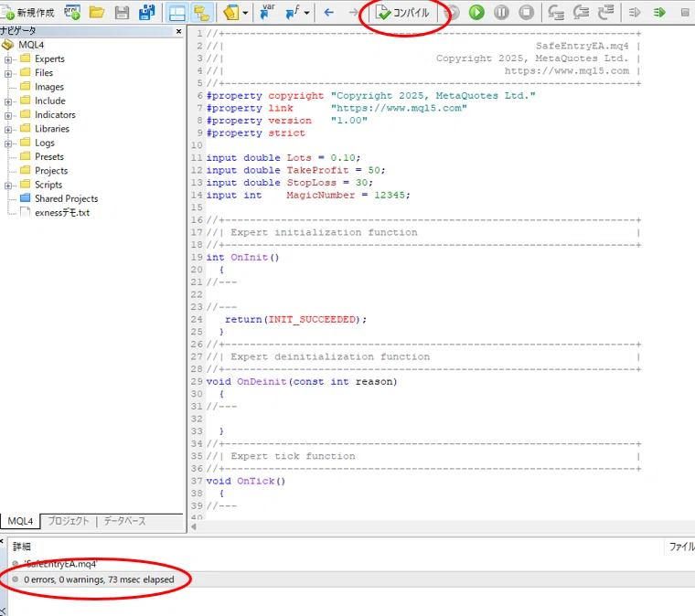The image size is (695, 616).
Task: Click the 新規作成 (New) button
Action: pos(27,13)
